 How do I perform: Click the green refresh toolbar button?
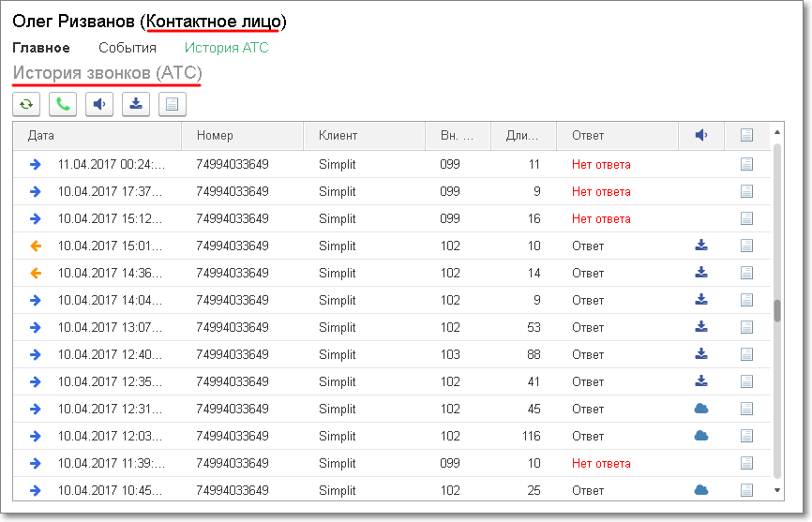25,104
